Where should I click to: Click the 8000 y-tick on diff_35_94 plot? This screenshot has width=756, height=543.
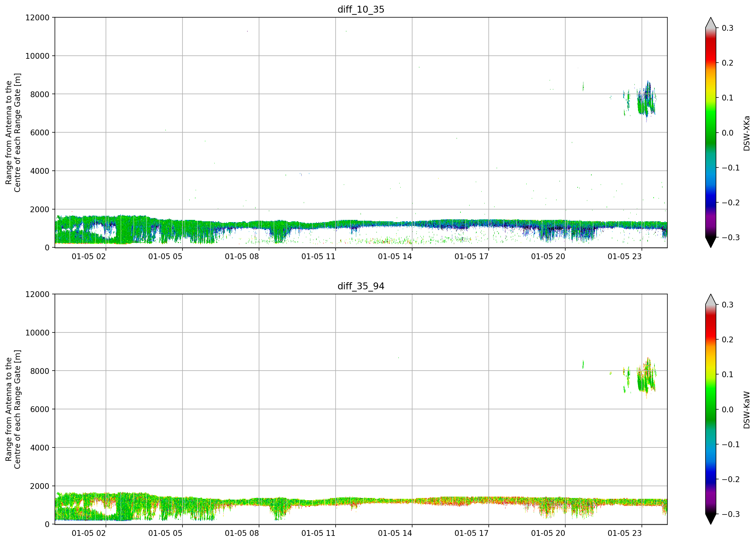(40, 371)
